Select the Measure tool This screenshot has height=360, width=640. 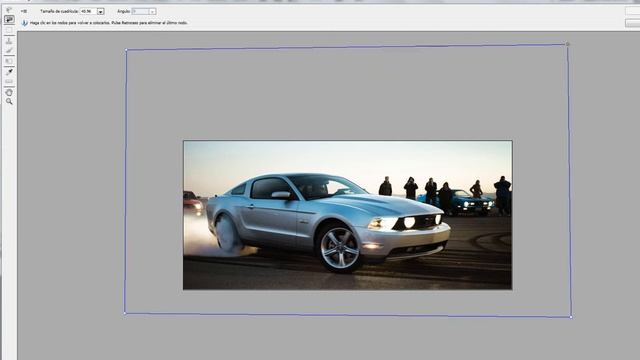(9, 82)
